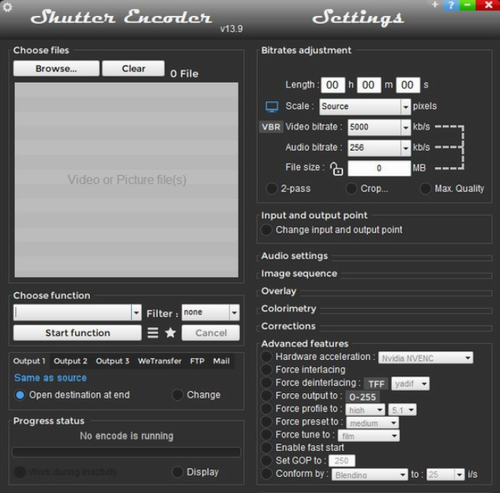Click the star favorites icon
This screenshot has width=500, height=493.
tap(170, 333)
